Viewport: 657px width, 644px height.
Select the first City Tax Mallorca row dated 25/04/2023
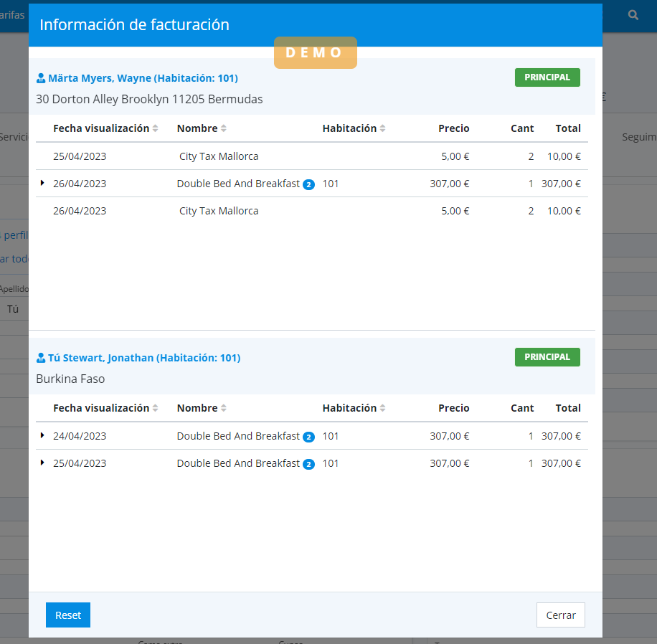(219, 156)
